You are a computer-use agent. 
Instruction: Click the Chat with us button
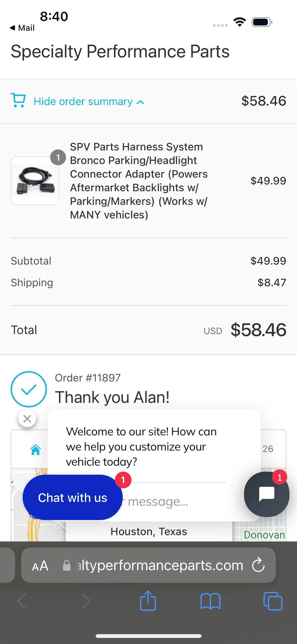[73, 497]
